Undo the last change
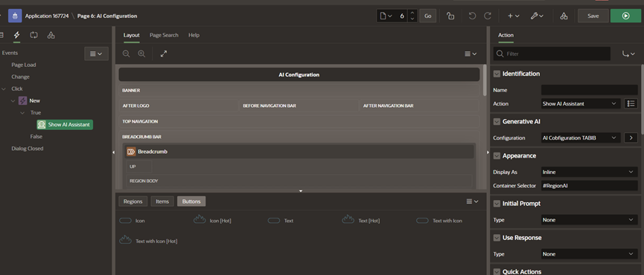The image size is (644, 275). (x=472, y=16)
